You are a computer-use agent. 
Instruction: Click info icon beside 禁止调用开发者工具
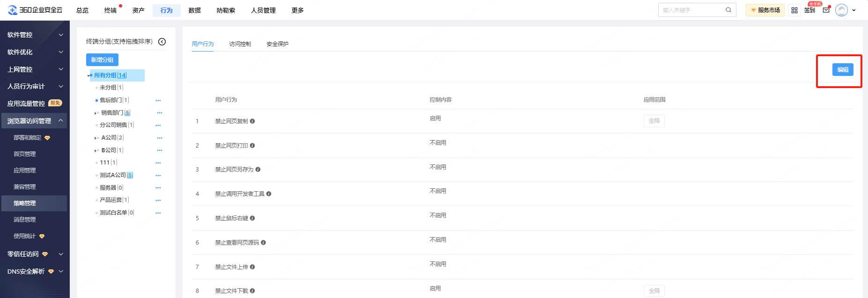[269, 194]
